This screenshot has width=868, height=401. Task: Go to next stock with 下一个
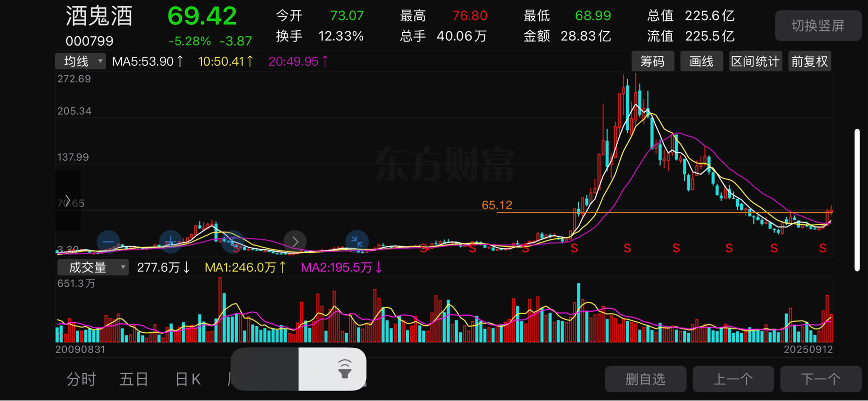click(821, 379)
